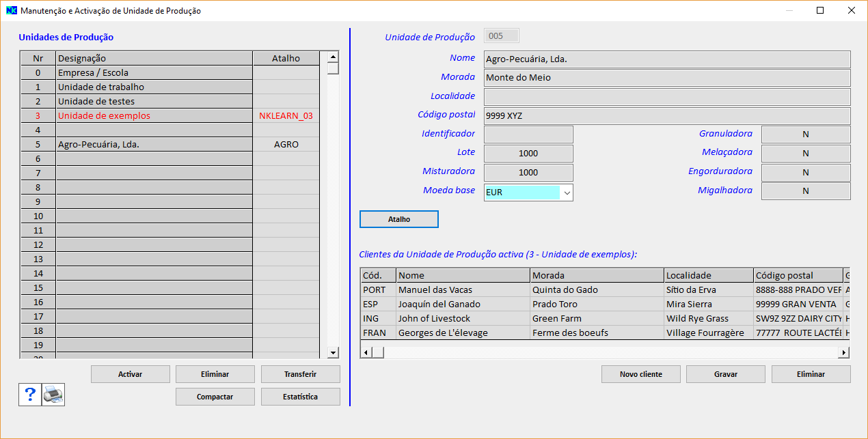Toggle the Migalhadora field value
This screenshot has width=868, height=439.
[x=806, y=191]
